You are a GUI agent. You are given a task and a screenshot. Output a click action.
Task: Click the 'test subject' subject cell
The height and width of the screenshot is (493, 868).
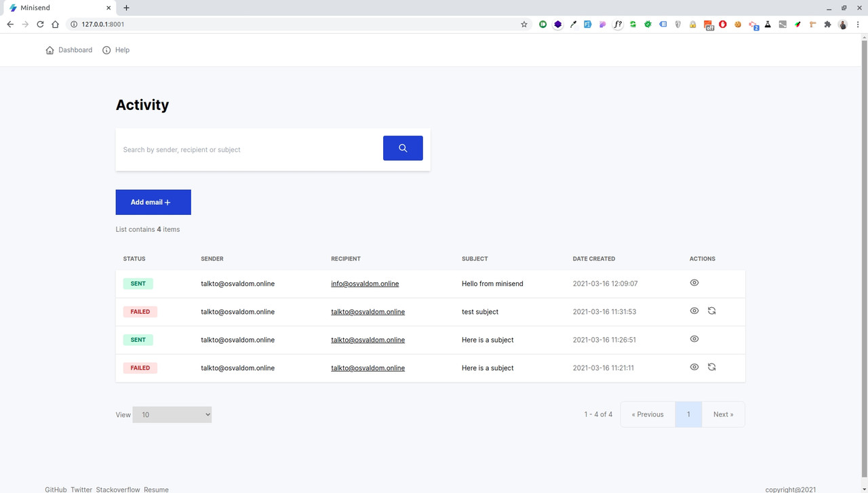point(480,312)
